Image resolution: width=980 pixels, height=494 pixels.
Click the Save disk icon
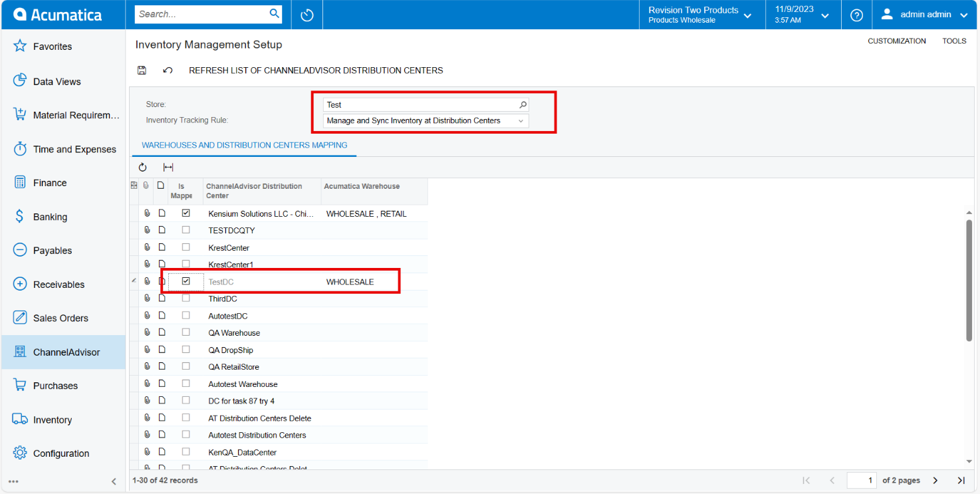(142, 70)
